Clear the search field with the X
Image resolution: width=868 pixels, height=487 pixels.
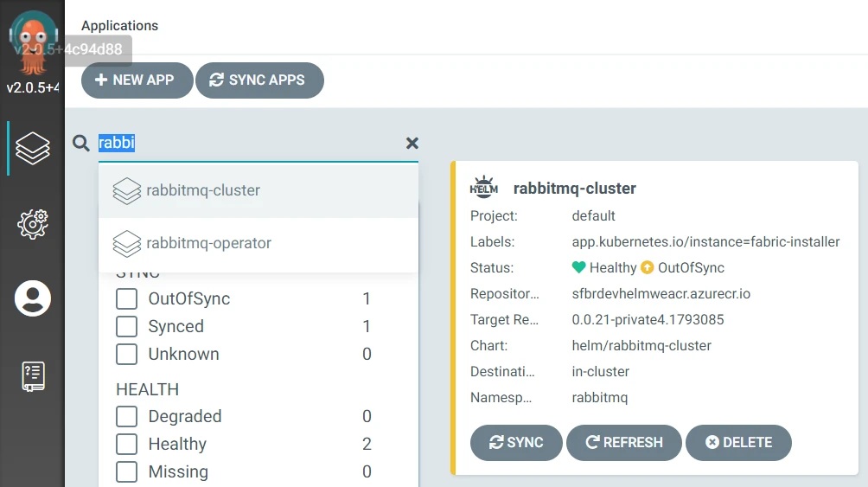click(x=412, y=144)
